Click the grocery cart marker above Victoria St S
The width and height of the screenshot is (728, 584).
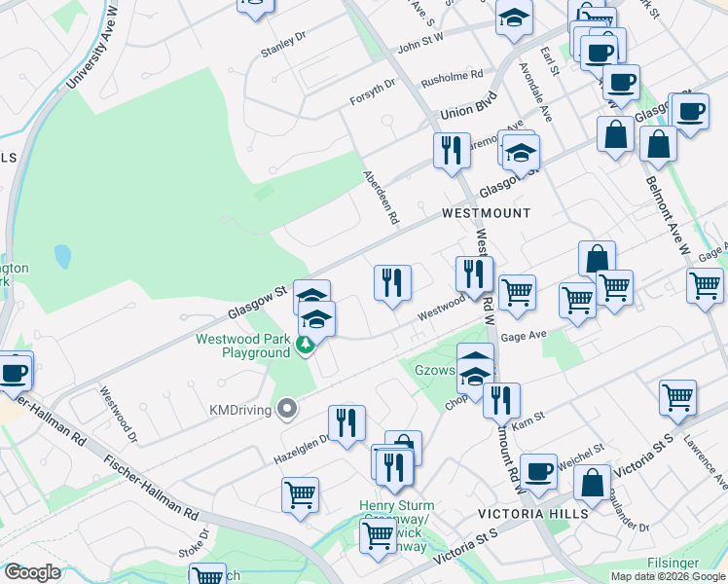tap(677, 401)
